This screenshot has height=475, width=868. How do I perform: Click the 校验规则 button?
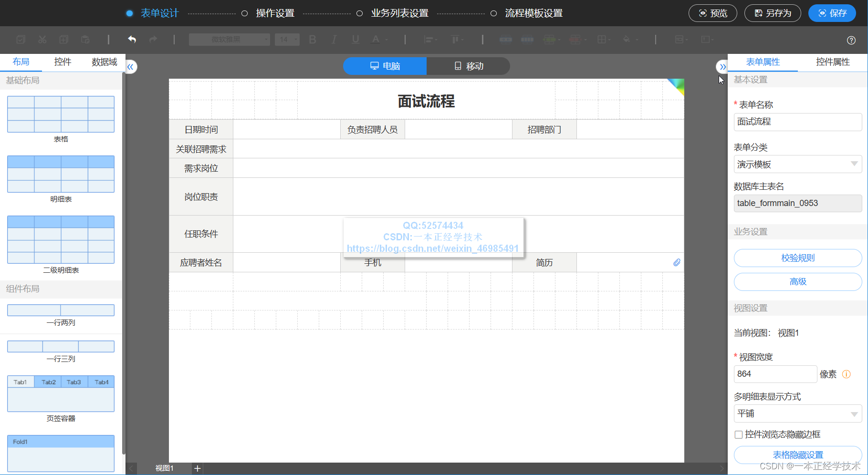tap(798, 258)
